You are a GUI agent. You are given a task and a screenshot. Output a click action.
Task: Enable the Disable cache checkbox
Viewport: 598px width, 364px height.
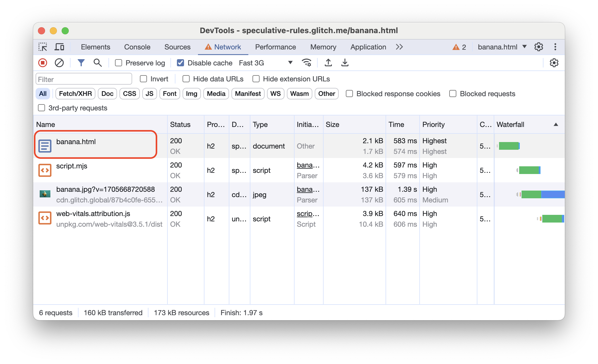180,63
